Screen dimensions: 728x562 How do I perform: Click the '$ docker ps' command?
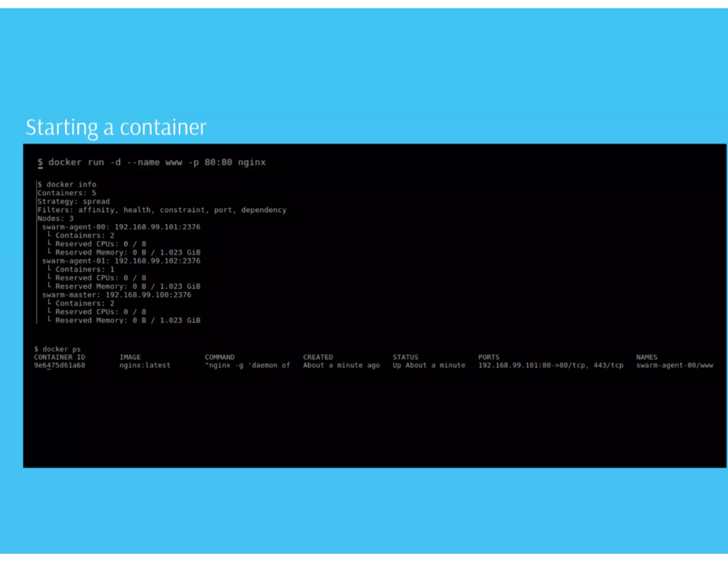pos(58,349)
